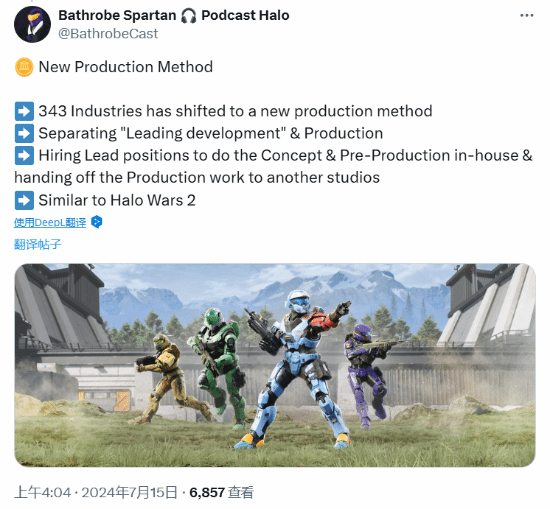
Task: Click the arrow emoji beside 343 Industries line
Action: pos(24,111)
